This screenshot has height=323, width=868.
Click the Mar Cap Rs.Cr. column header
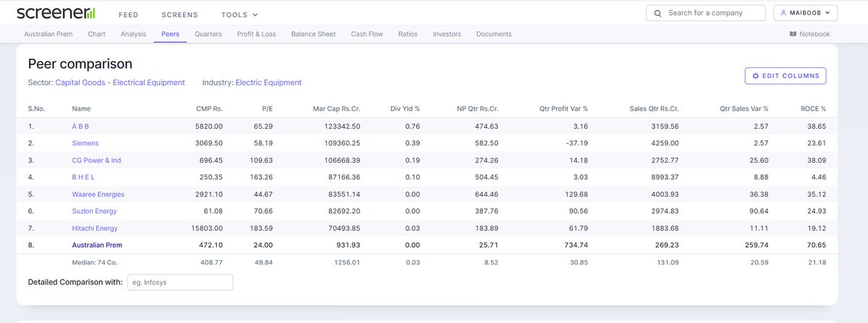[336, 108]
